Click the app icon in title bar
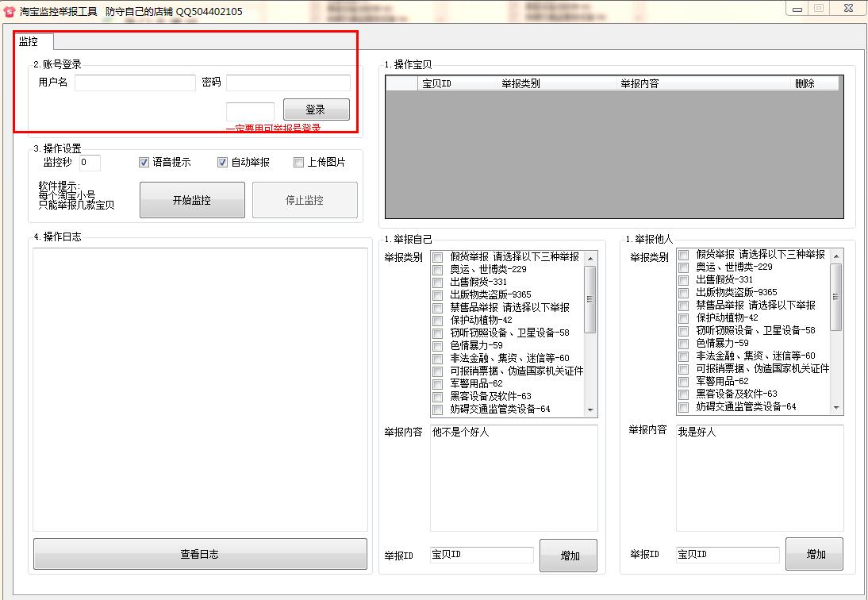Image resolution: width=868 pixels, height=600 pixels. click(10, 10)
